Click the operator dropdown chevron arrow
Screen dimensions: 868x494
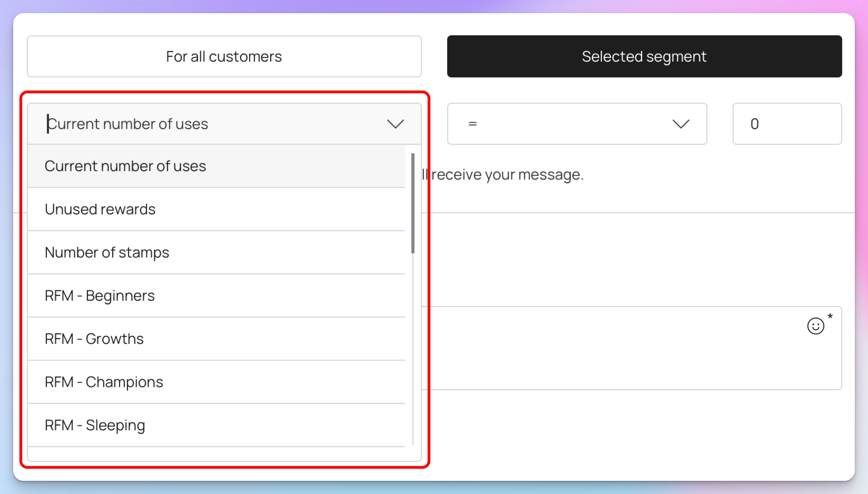(680, 124)
